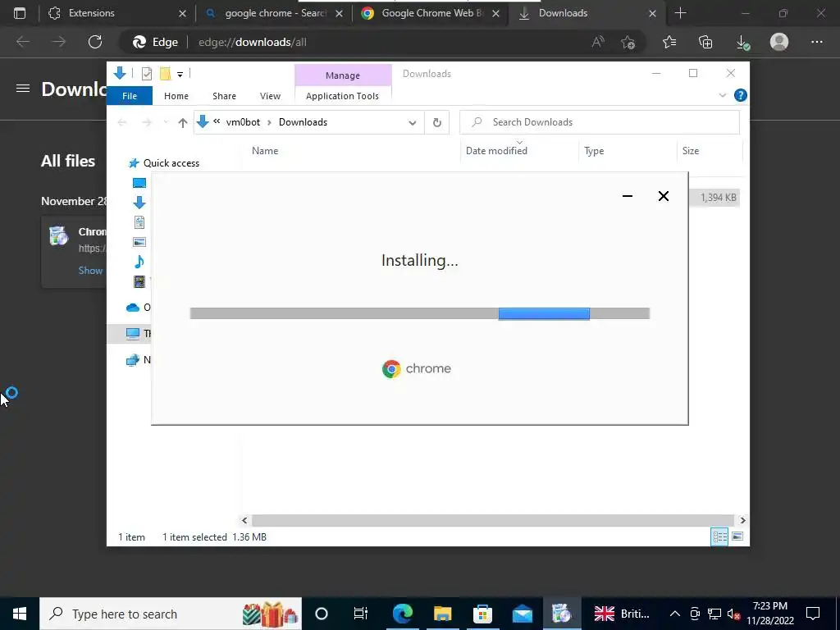The image size is (840, 630).
Task: Open the Edge downloads toolbar icon
Action: pyautogui.click(x=742, y=43)
